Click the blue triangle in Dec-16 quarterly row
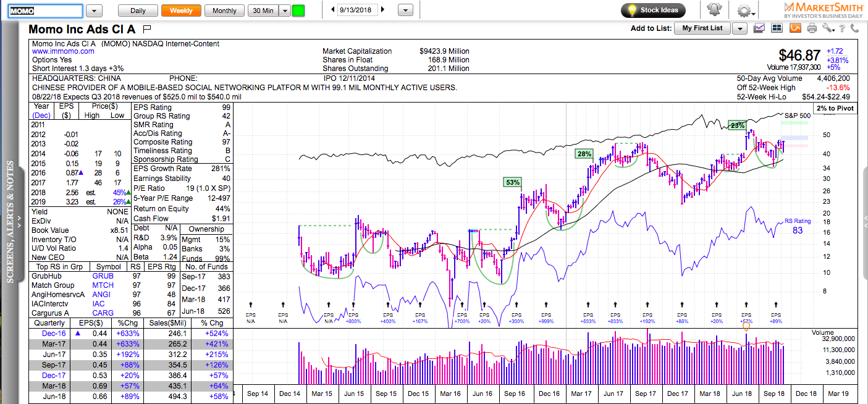Viewport: 868px width, 404px height. [x=77, y=333]
